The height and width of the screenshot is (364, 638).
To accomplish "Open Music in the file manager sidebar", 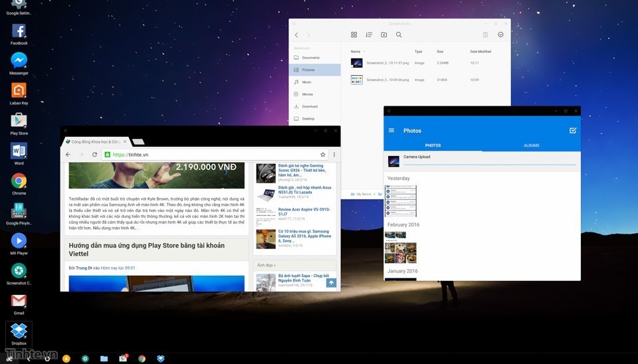I will coord(315,82).
